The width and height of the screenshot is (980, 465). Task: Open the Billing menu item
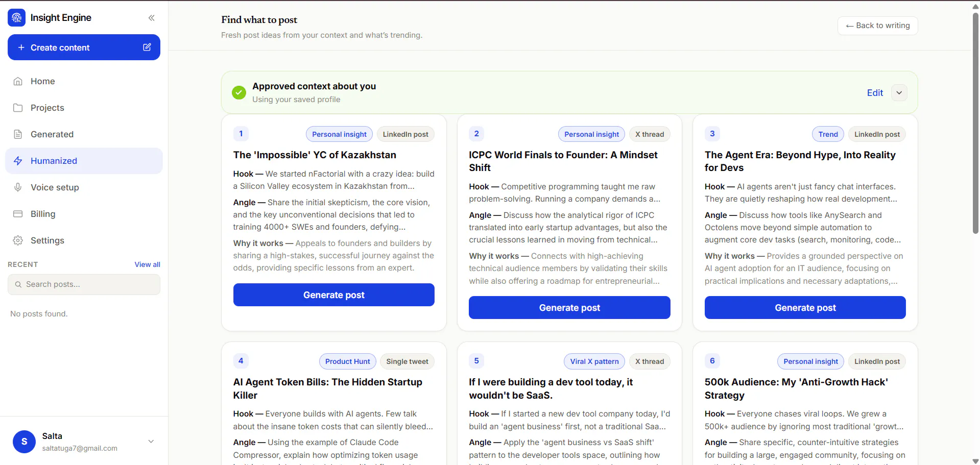point(84,214)
